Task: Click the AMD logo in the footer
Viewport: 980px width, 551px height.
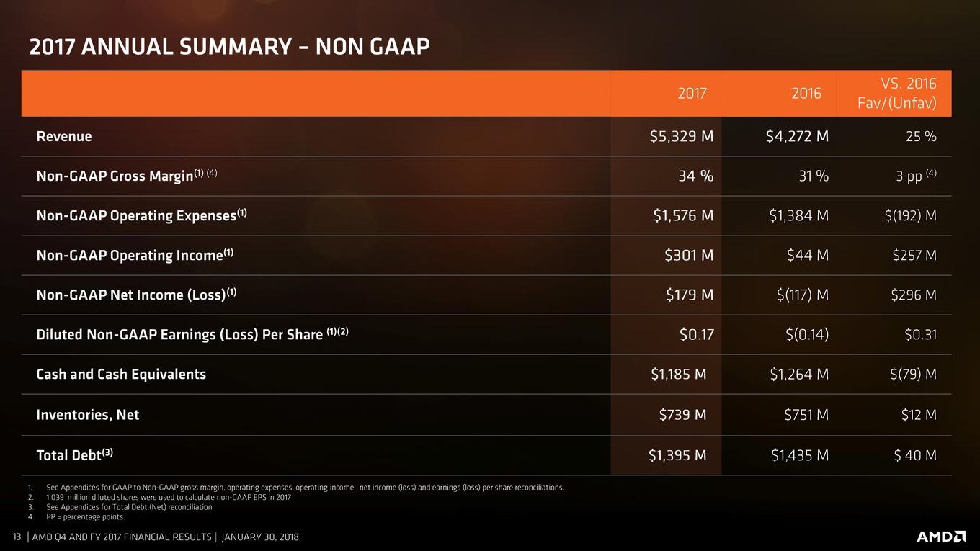Action: point(941,537)
